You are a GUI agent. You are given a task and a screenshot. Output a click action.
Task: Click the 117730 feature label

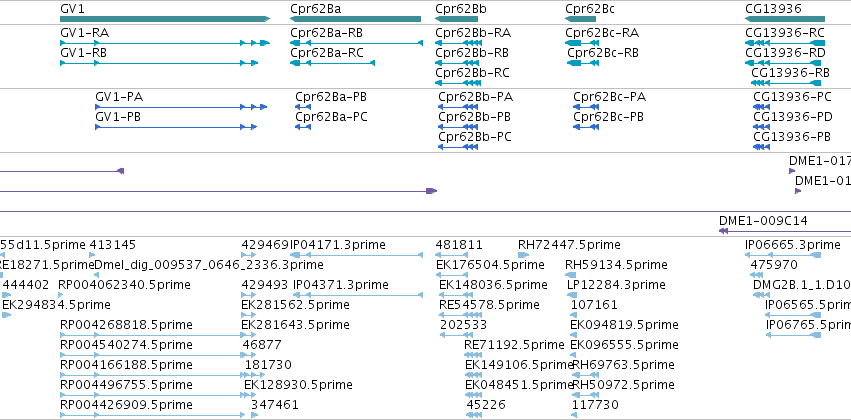pos(595,405)
